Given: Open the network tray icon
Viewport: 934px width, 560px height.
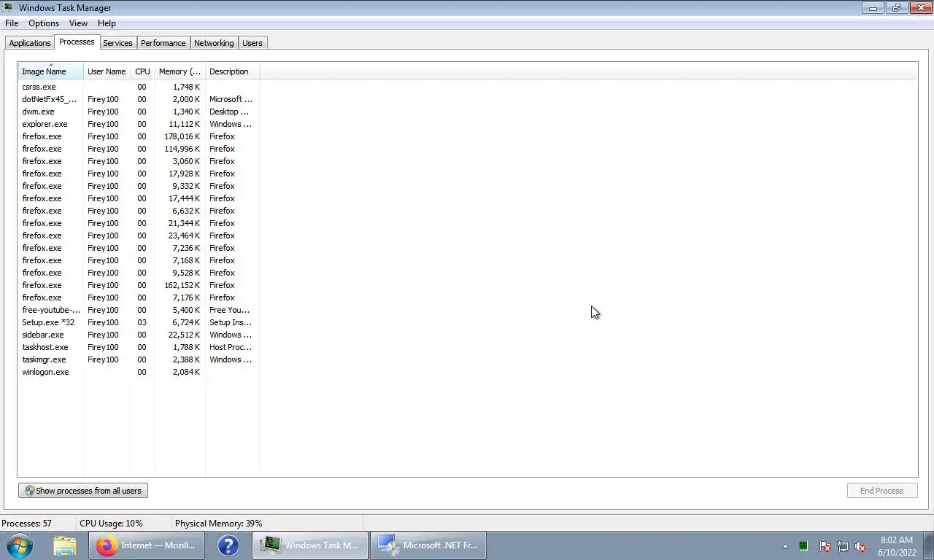Looking at the screenshot, I should (843, 546).
